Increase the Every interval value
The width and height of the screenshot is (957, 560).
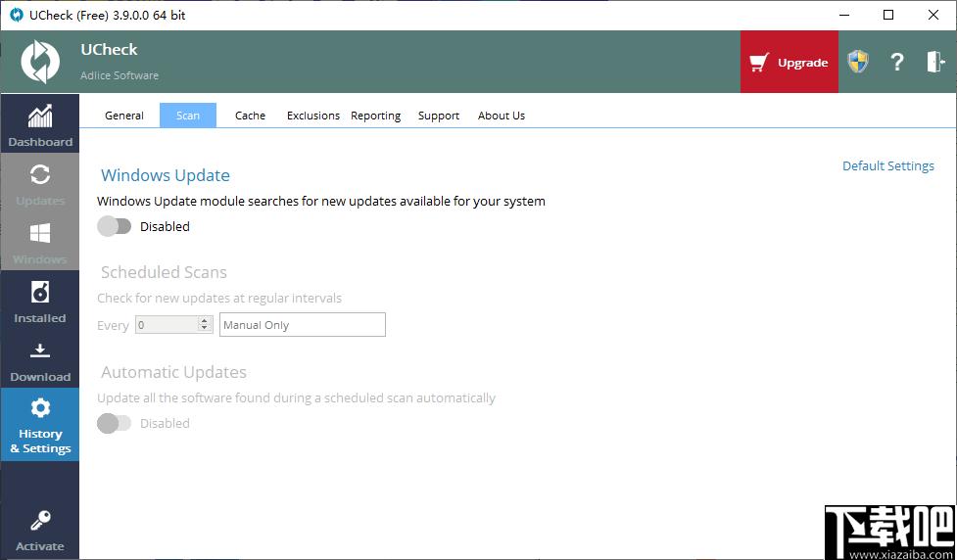coord(205,320)
